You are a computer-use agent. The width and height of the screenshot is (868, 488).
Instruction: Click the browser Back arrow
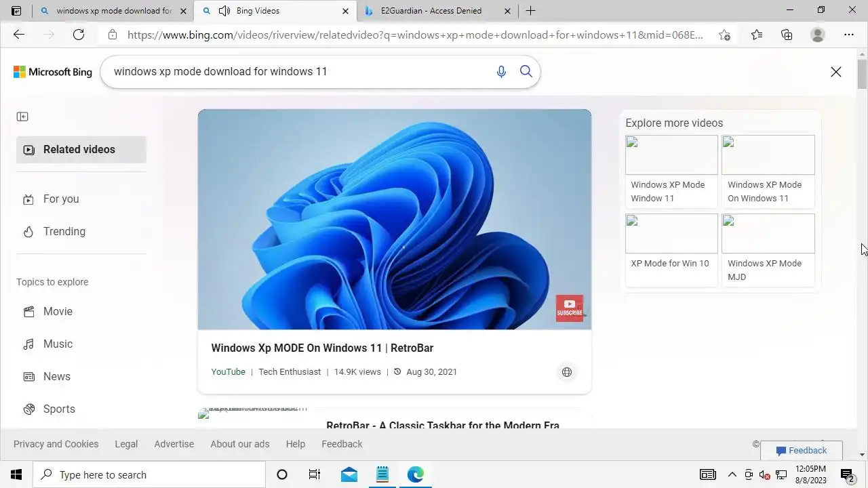[19, 35]
